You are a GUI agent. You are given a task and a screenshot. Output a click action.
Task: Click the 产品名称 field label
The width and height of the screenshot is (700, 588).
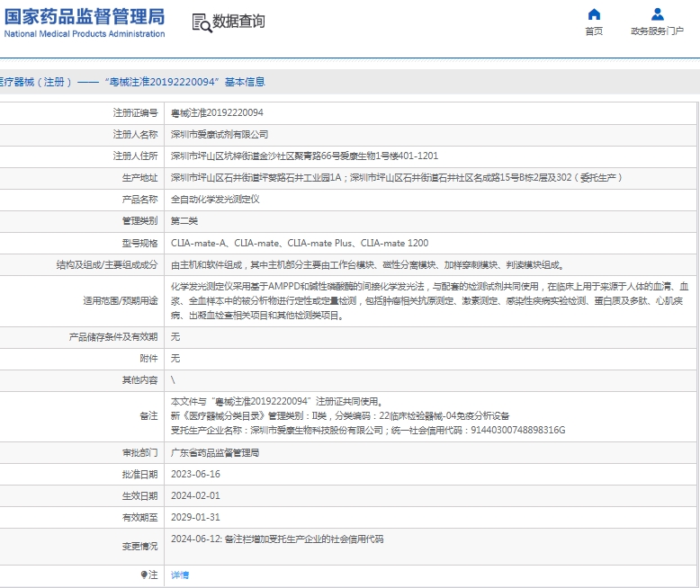click(x=139, y=199)
